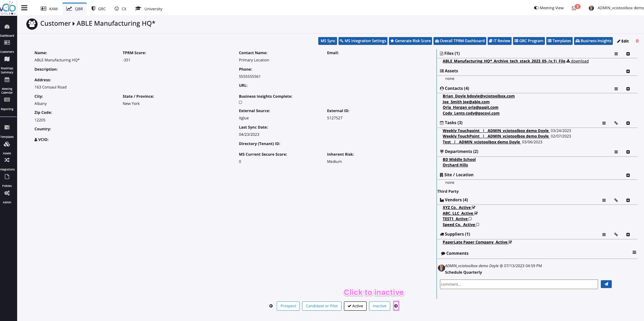The image size is (644, 321).
Task: Toggle PaperLate Paper Company Active checkbox
Action: tap(510, 242)
